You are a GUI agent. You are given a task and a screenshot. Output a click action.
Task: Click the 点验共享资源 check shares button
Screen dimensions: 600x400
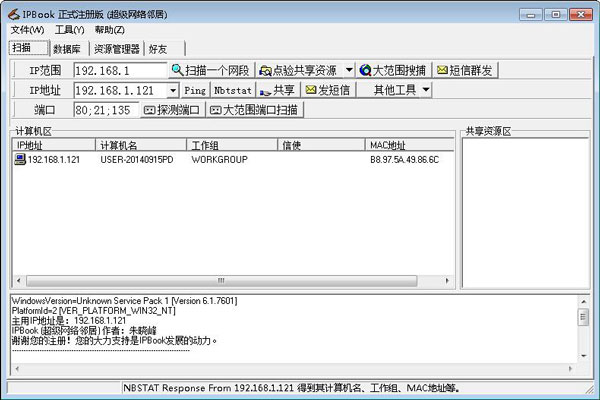tap(298, 70)
